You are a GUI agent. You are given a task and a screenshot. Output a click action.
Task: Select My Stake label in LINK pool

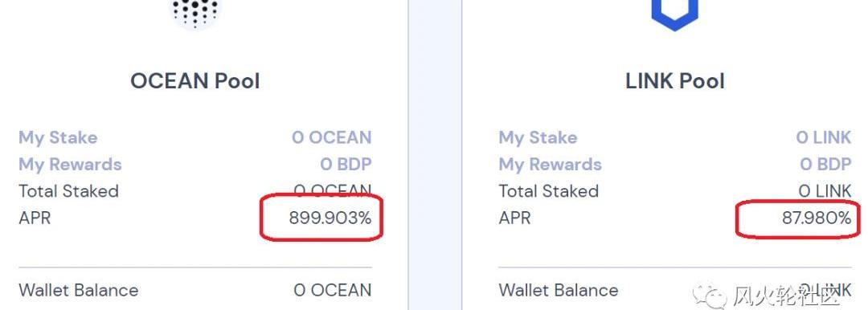[x=538, y=138]
